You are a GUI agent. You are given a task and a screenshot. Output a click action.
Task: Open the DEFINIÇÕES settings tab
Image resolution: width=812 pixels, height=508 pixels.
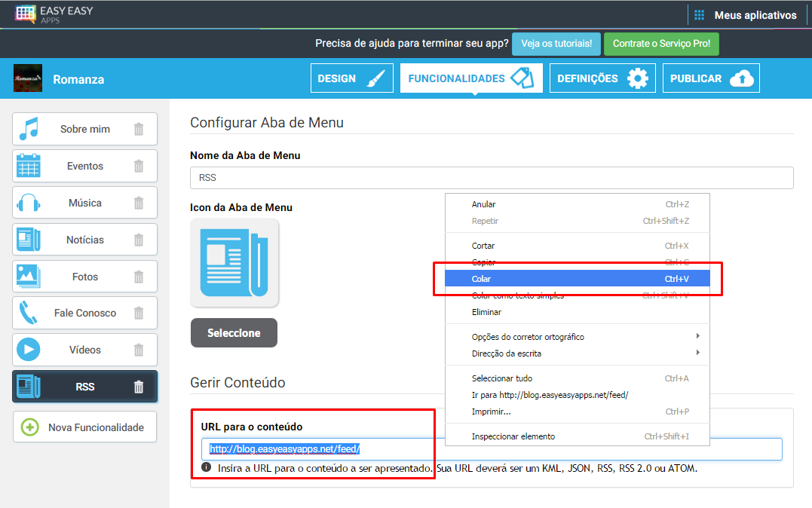coord(602,78)
